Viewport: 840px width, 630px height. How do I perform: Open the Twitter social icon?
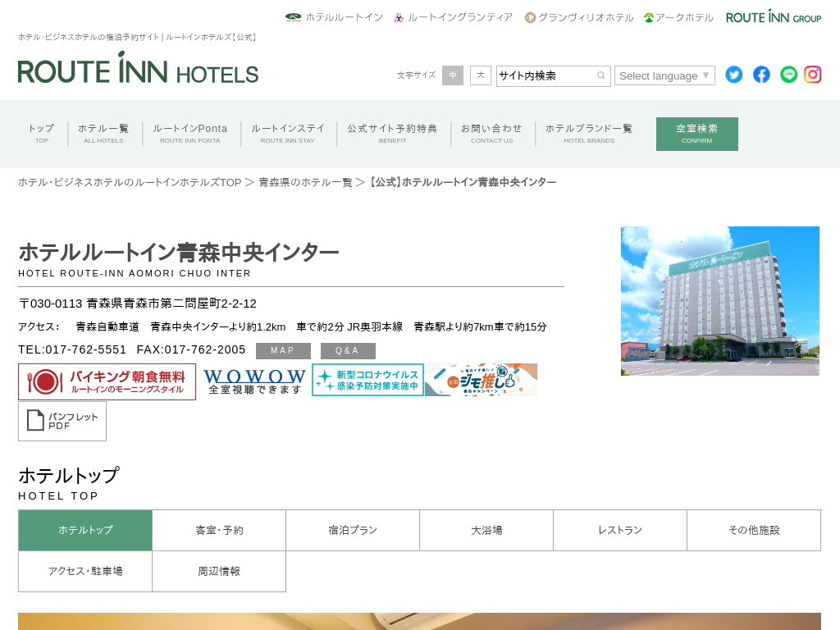point(734,75)
